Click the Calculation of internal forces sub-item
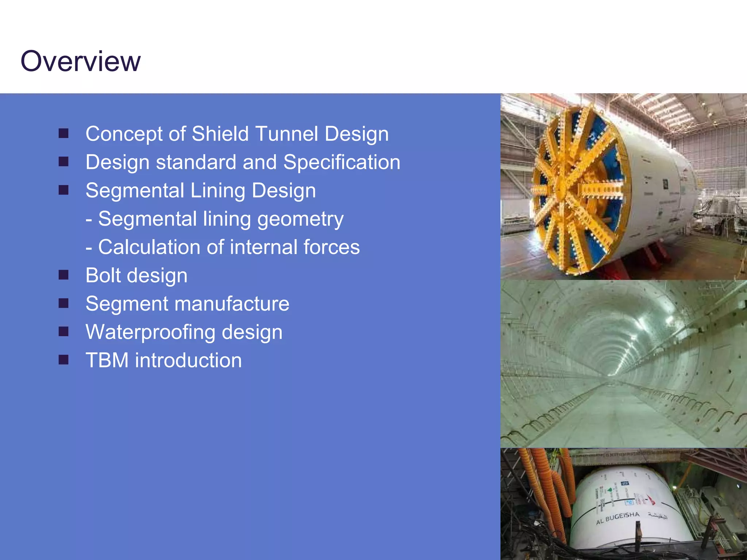This screenshot has width=747, height=560. coord(222,247)
